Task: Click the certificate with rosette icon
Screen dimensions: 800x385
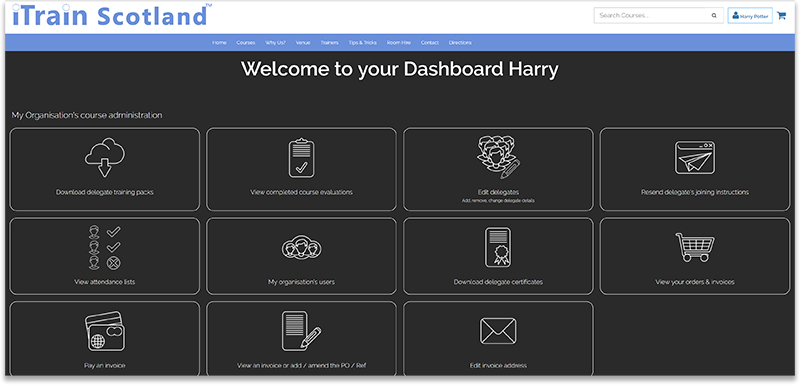Action: pyautogui.click(x=498, y=247)
